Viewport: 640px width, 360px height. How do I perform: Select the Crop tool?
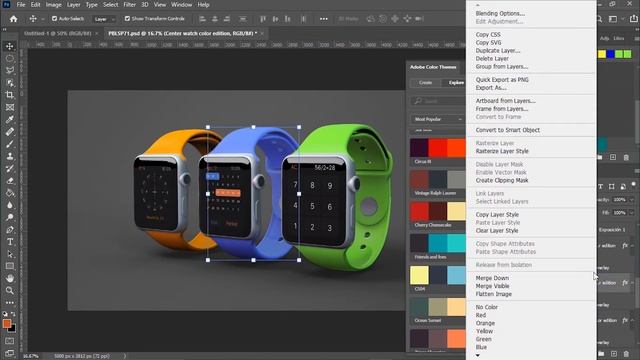click(x=10, y=95)
